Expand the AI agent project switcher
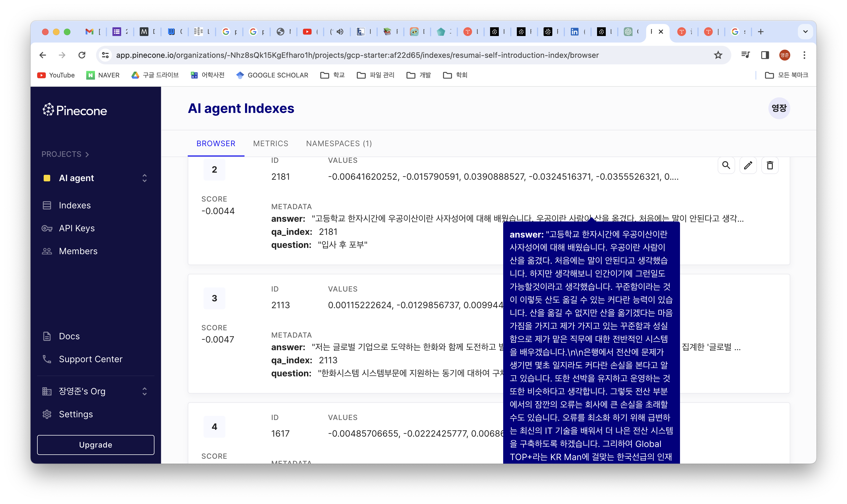Screen dimensions: 847x504 [x=144, y=178]
